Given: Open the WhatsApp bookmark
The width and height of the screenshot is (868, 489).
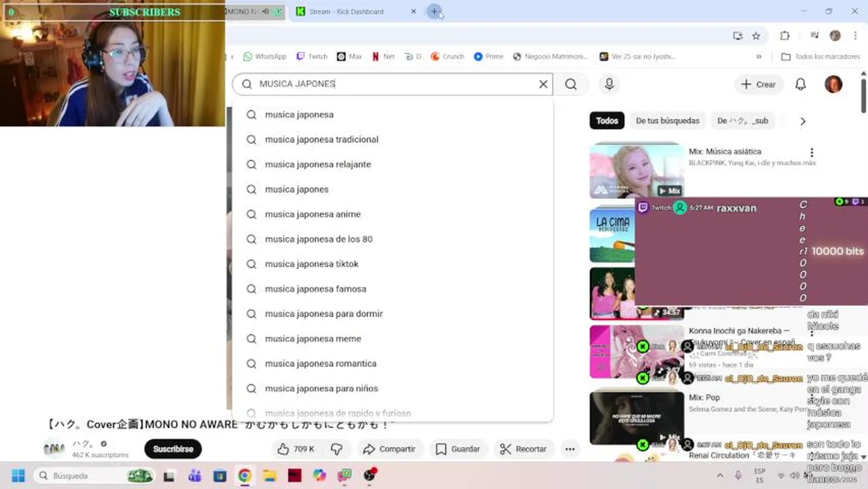Looking at the screenshot, I should coord(265,56).
